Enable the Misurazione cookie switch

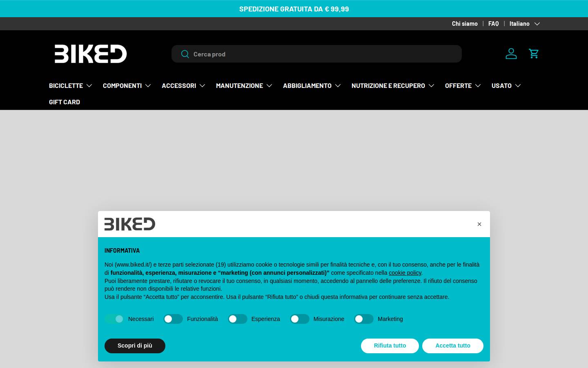[x=300, y=319]
